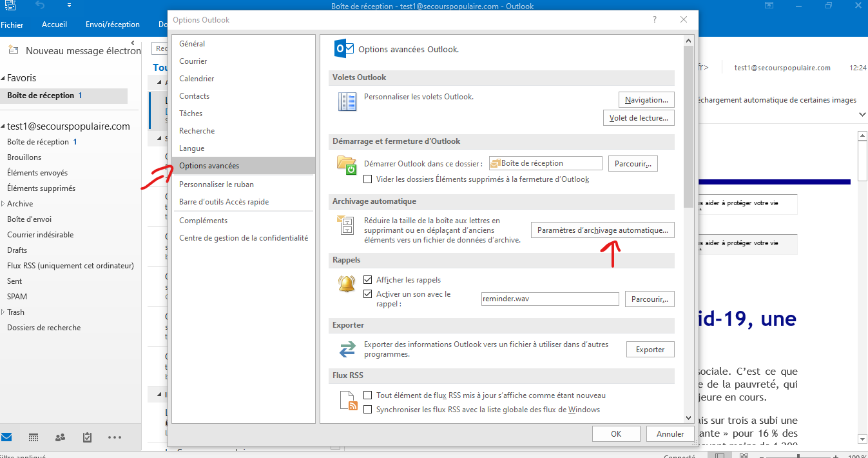The width and height of the screenshot is (868, 458).
Task: Open Quick Access Toolbar customize dropdown
Action: tap(69, 6)
